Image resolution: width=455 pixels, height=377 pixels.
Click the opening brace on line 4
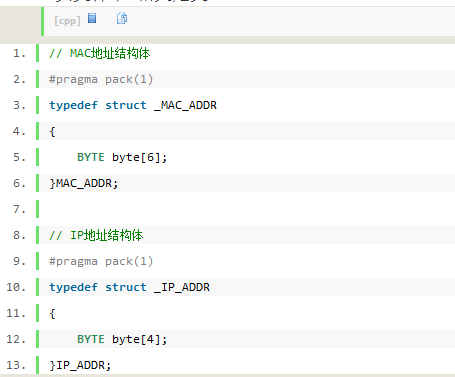tap(52, 131)
